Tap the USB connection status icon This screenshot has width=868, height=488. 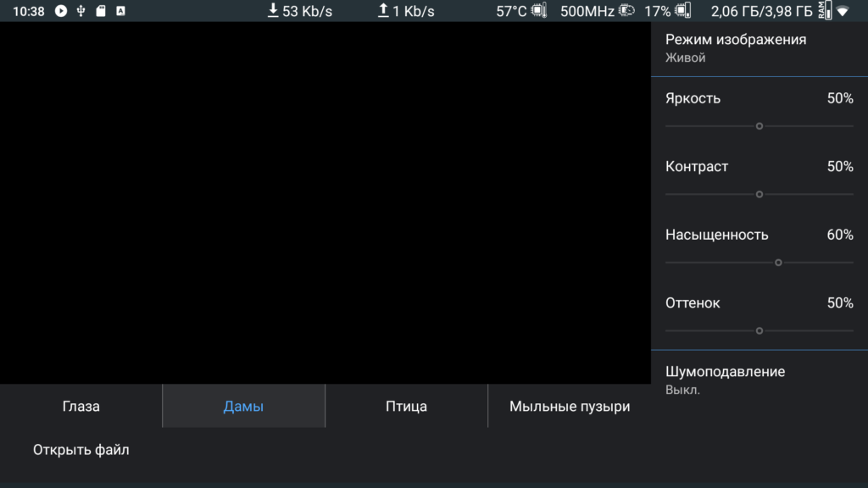click(81, 11)
